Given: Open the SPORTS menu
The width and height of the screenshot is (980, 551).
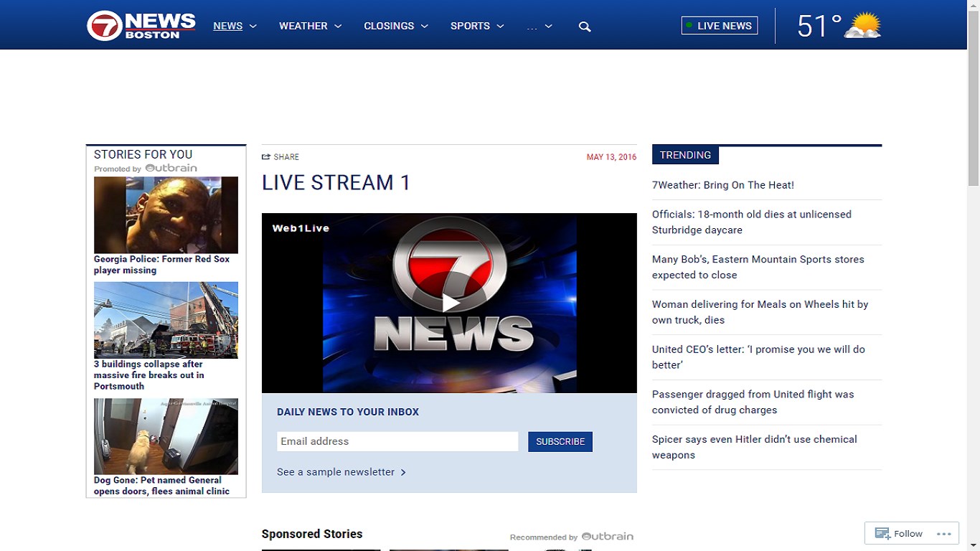Looking at the screenshot, I should [476, 26].
